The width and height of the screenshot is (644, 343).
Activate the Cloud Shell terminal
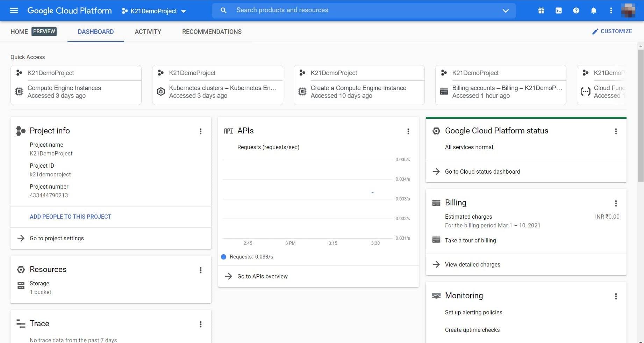point(558,10)
